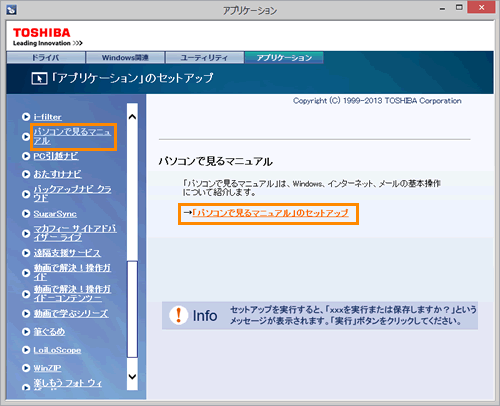Click the application icon in the title bar
500x406 pixels.
[x=11, y=10]
